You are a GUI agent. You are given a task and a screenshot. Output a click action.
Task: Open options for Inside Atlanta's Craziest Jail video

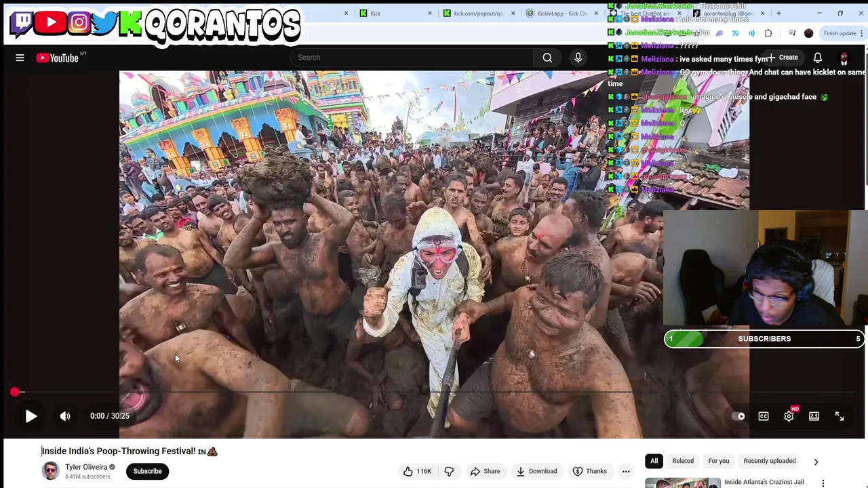click(823, 483)
